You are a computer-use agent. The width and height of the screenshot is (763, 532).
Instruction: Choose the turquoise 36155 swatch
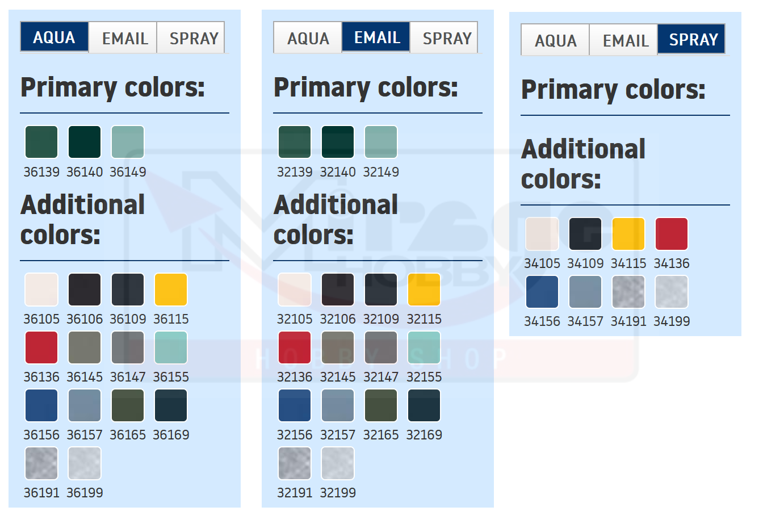click(171, 347)
